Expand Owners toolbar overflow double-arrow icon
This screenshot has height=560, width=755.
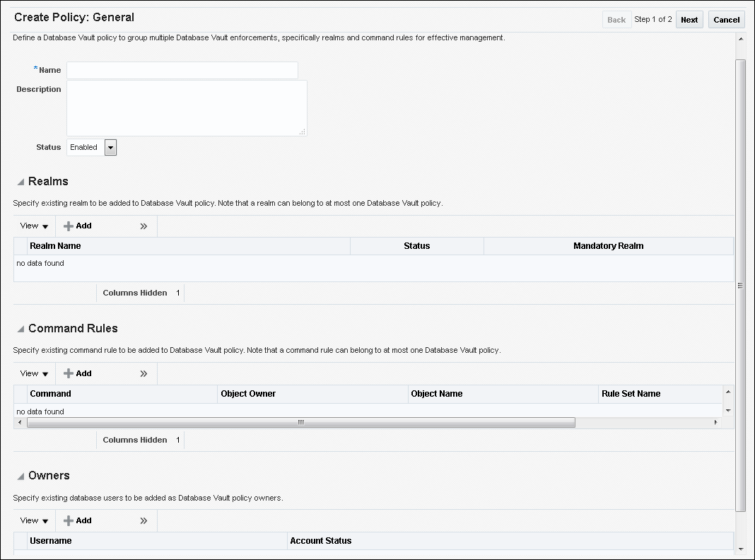144,520
